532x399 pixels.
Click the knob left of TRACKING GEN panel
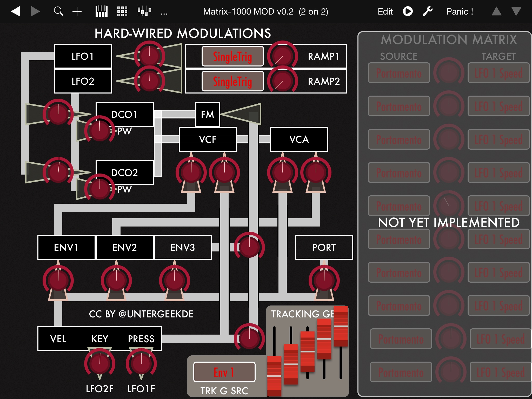pyautogui.click(x=249, y=338)
